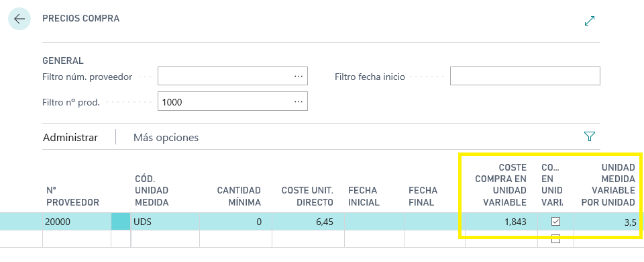Screen dimensions: 644x262
Task: Sort by Coste Unit. Directo header
Action: (x=307, y=196)
